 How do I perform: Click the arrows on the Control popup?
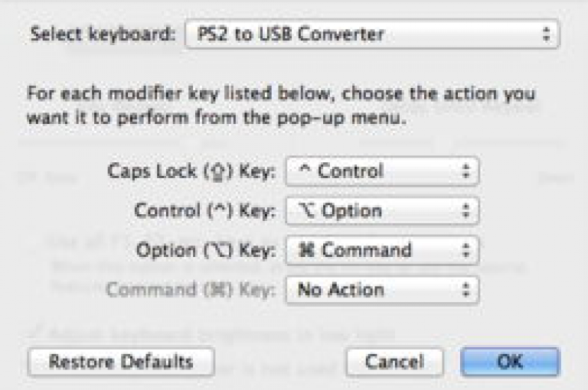pos(465,171)
